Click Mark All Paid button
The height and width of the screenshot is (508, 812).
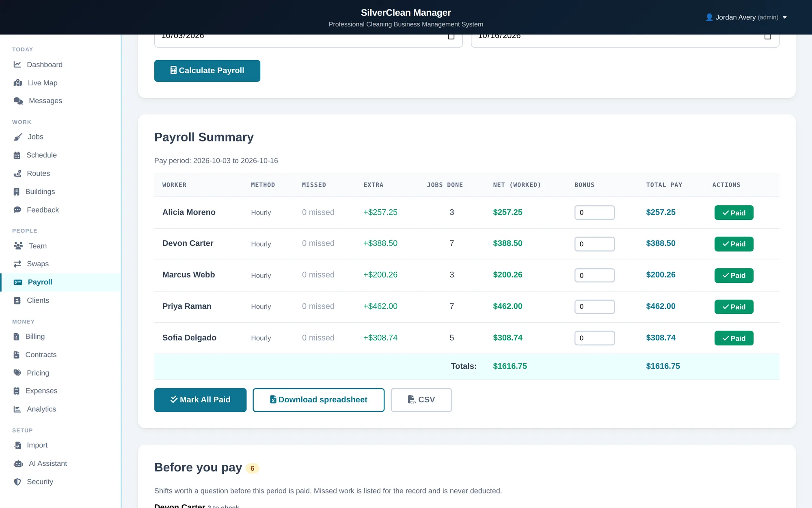pos(200,400)
